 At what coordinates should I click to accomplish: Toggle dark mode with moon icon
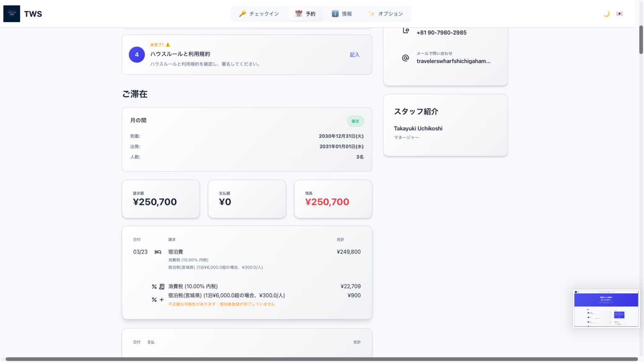(x=606, y=14)
